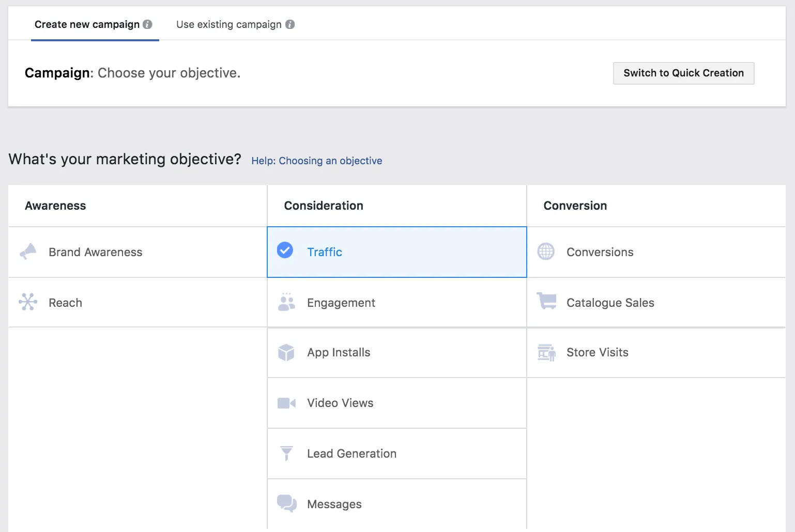Image resolution: width=795 pixels, height=532 pixels.
Task: Click the Video Views camera icon
Action: pyautogui.click(x=286, y=403)
